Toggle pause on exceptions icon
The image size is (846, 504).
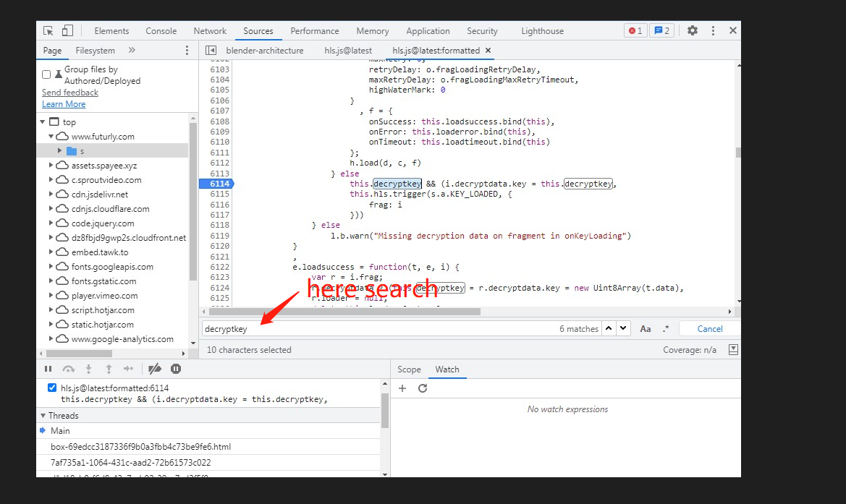(175, 369)
